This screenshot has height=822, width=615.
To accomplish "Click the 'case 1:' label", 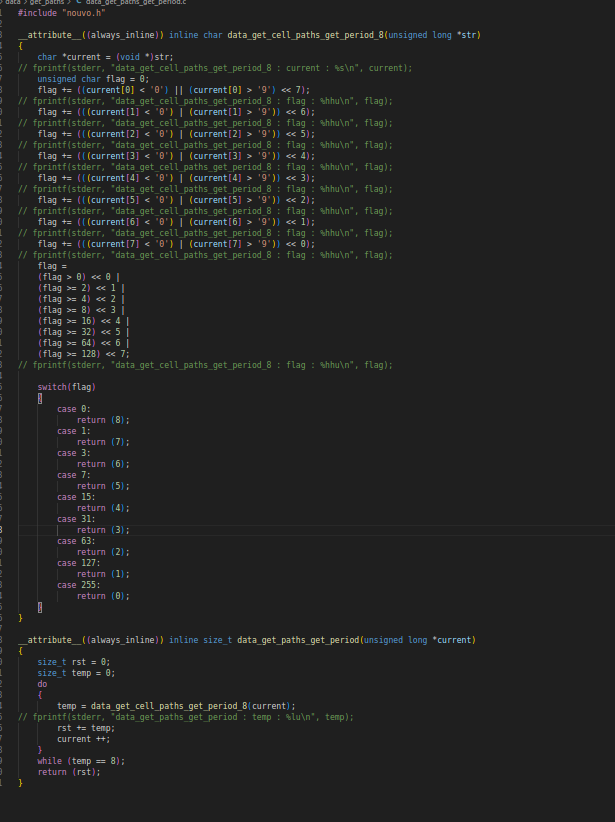I will click(x=74, y=431).
